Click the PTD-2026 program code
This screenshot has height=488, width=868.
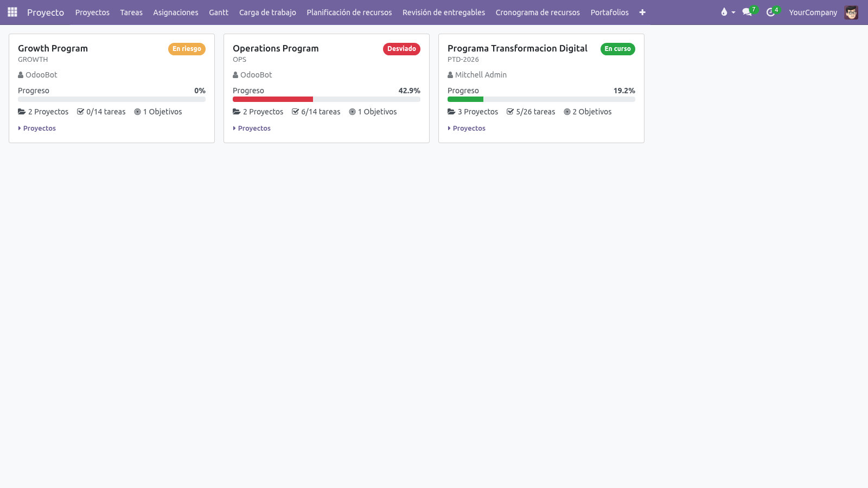pyautogui.click(x=463, y=60)
